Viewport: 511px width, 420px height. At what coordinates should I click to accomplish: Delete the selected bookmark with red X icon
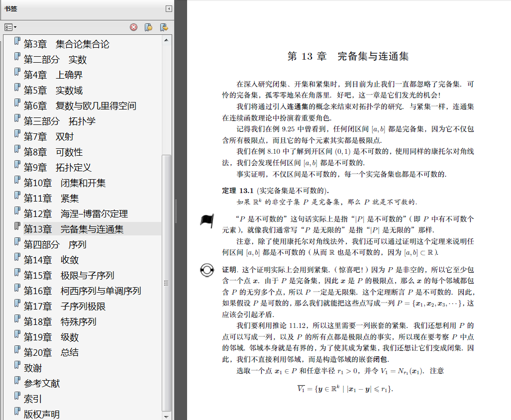tap(134, 27)
